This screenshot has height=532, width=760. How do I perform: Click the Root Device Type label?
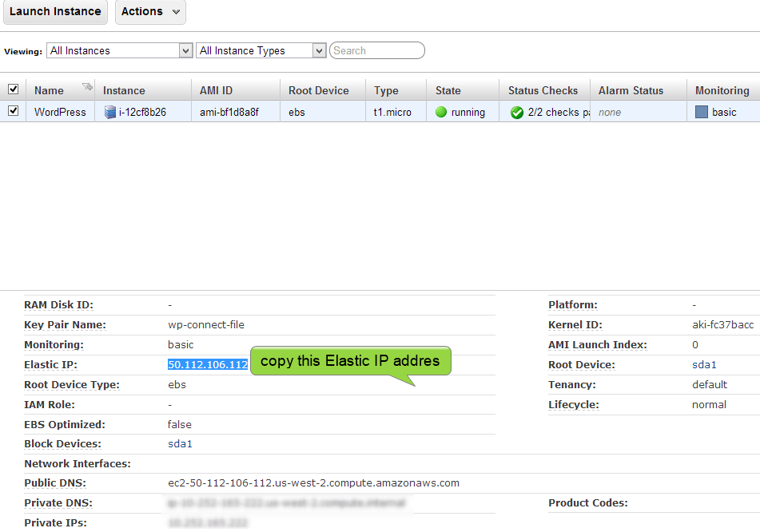coord(72,385)
